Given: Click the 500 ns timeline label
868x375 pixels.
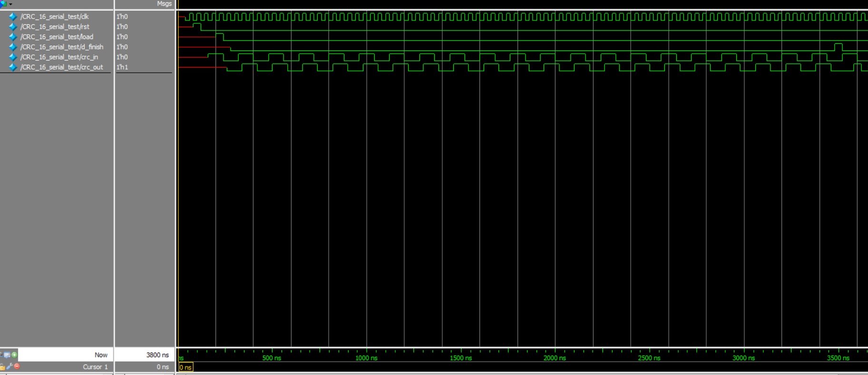Looking at the screenshot, I should click(272, 358).
